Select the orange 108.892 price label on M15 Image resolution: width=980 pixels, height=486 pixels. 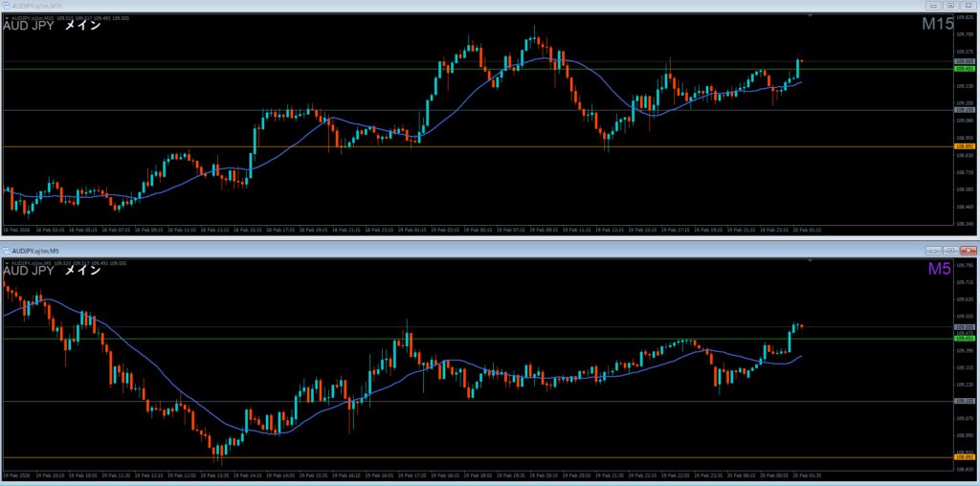click(x=965, y=146)
